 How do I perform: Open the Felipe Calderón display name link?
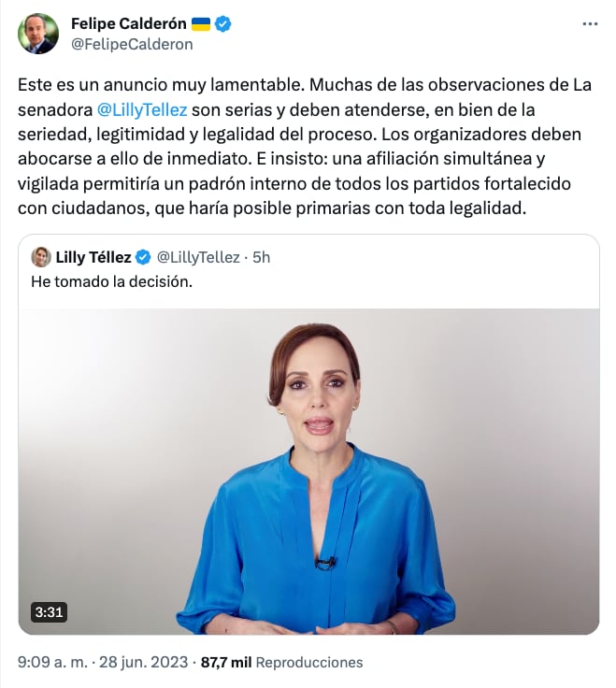tap(129, 24)
